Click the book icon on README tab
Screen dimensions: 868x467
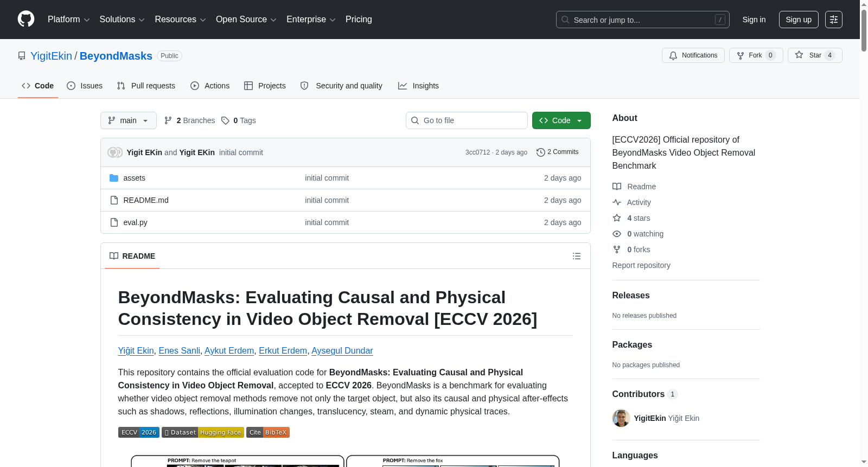114,256
